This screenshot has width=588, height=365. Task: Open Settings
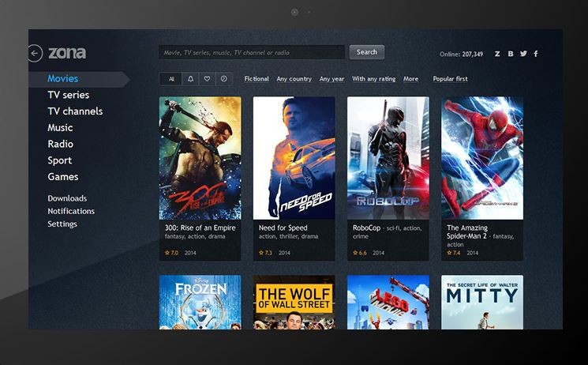coord(62,224)
